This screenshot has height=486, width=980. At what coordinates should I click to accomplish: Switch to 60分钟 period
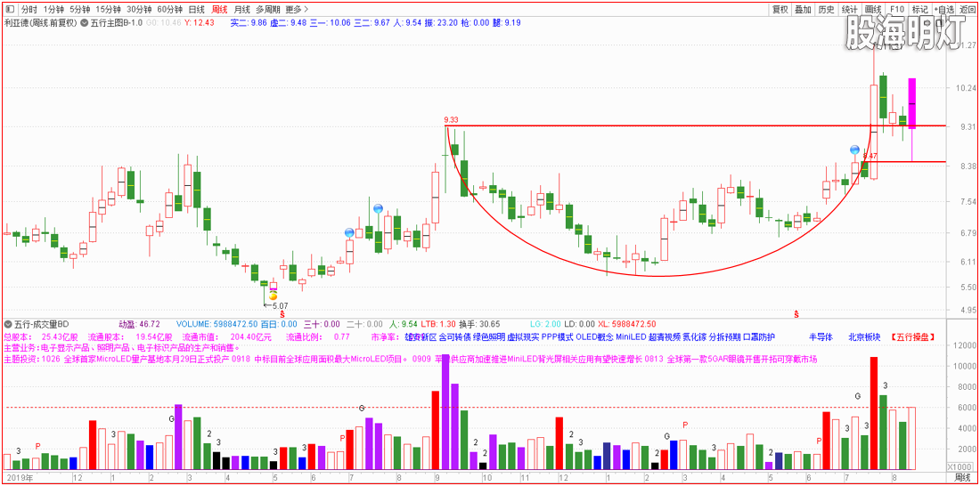[x=169, y=10]
